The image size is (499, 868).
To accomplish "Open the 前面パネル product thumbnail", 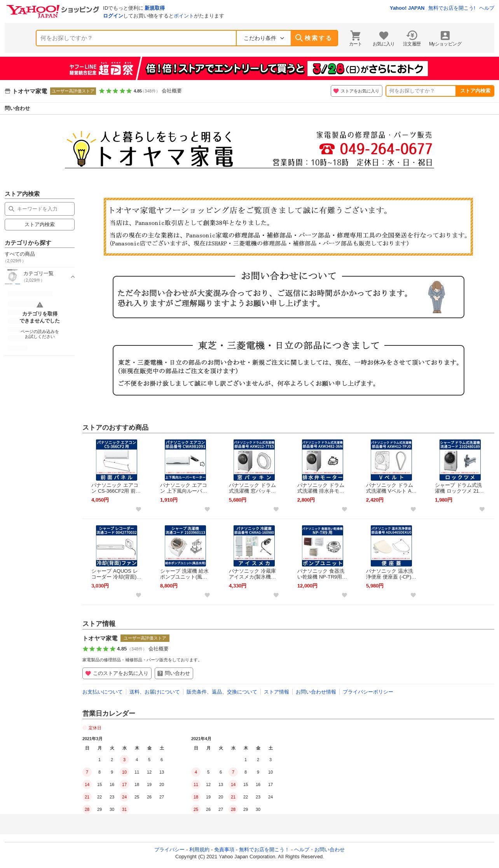I will tap(116, 460).
